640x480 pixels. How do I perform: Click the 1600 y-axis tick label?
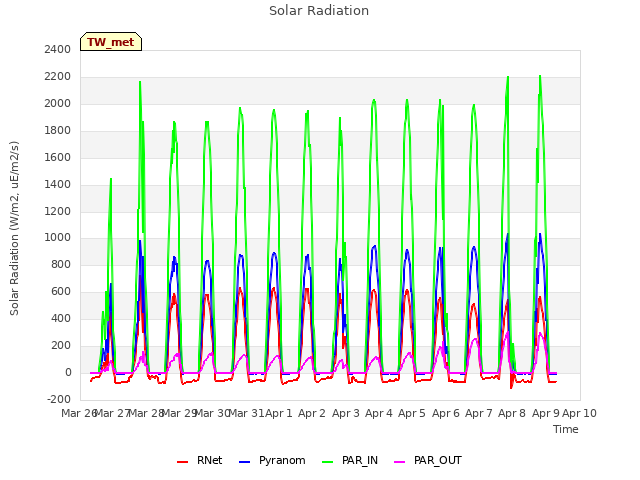(58, 157)
